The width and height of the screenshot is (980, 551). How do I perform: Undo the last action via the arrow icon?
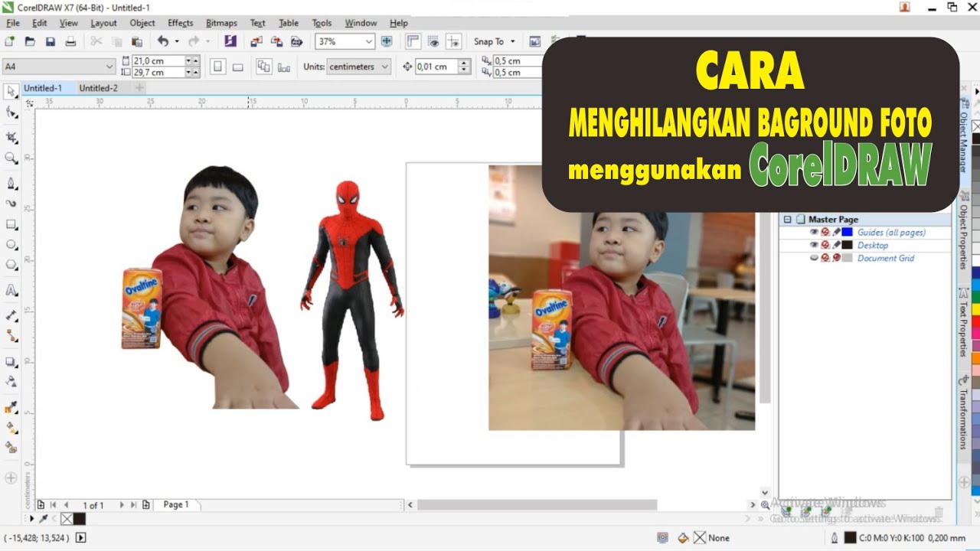pyautogui.click(x=163, y=41)
